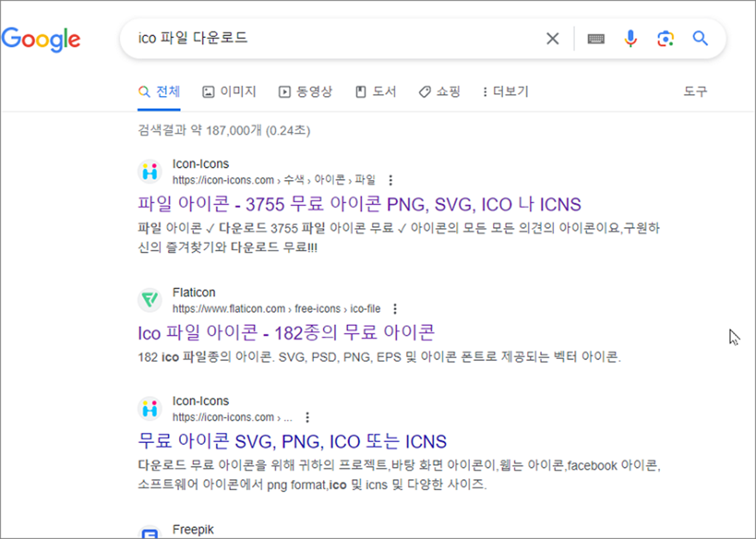
Task: Click the Freepik result favicon
Action: point(149,532)
